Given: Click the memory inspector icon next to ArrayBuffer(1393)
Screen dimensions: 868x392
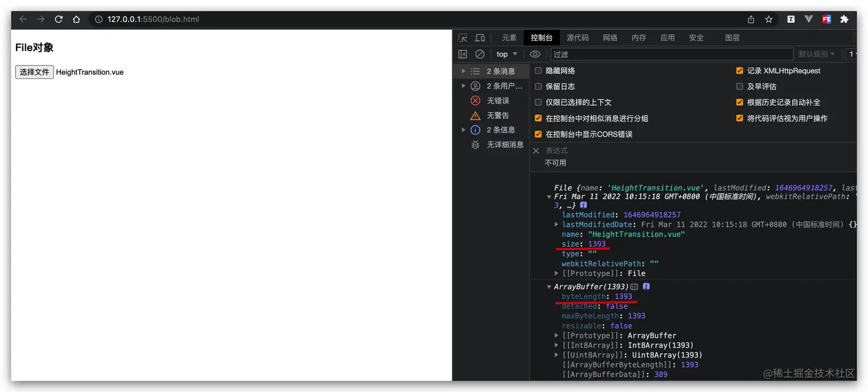Looking at the screenshot, I should (634, 286).
